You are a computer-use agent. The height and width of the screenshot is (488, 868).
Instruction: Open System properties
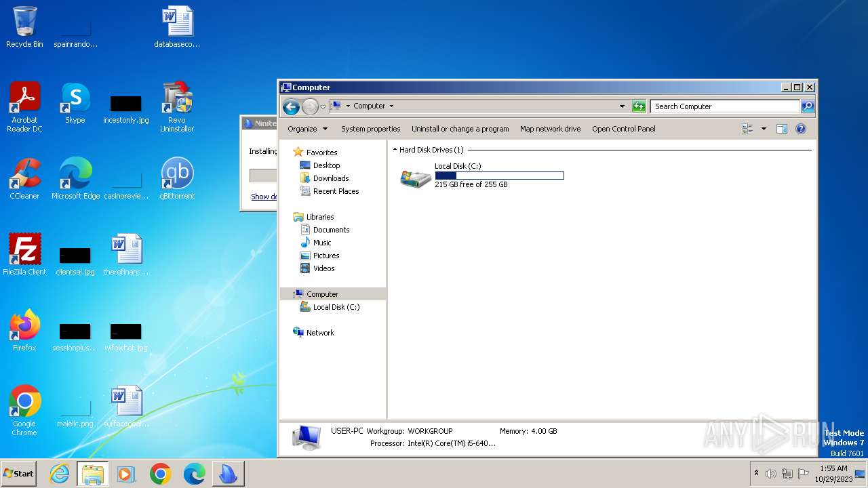pos(370,129)
